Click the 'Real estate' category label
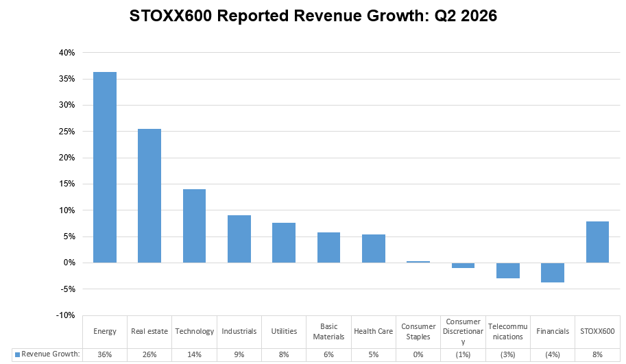Screen dimensions: 626x364 [x=149, y=331]
